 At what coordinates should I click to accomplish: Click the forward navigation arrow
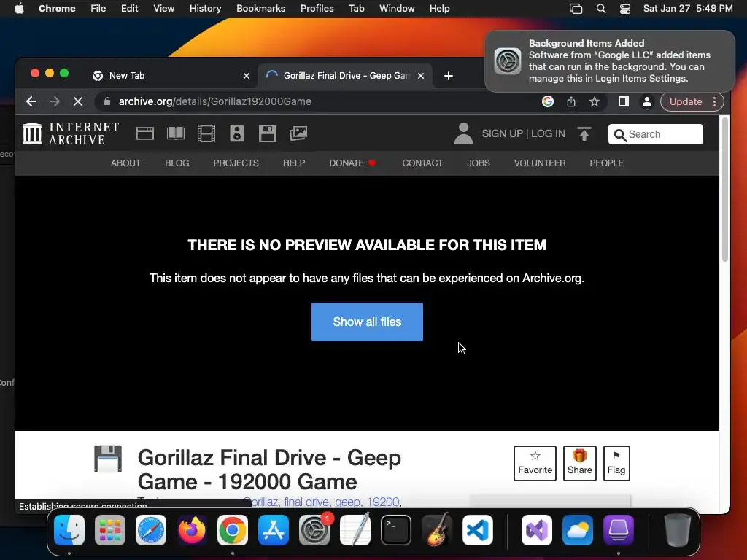pyautogui.click(x=55, y=101)
